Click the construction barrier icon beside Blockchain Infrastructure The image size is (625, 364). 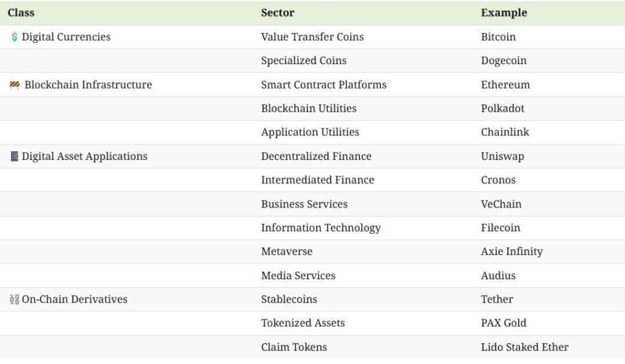(15, 85)
